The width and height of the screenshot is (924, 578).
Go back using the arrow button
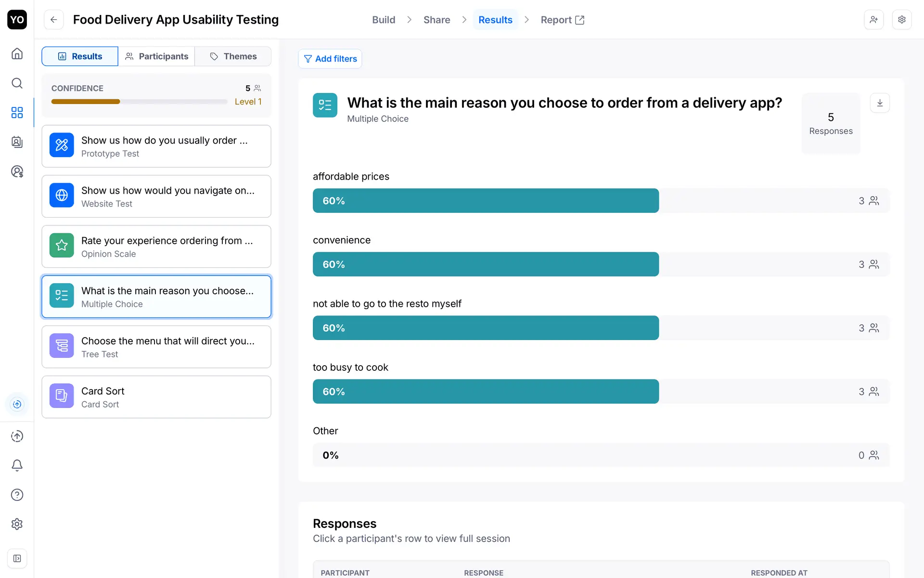(x=54, y=20)
